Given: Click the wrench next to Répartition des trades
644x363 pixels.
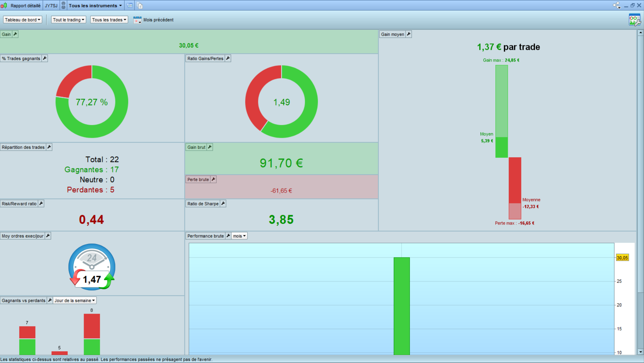Looking at the screenshot, I should [x=49, y=147].
